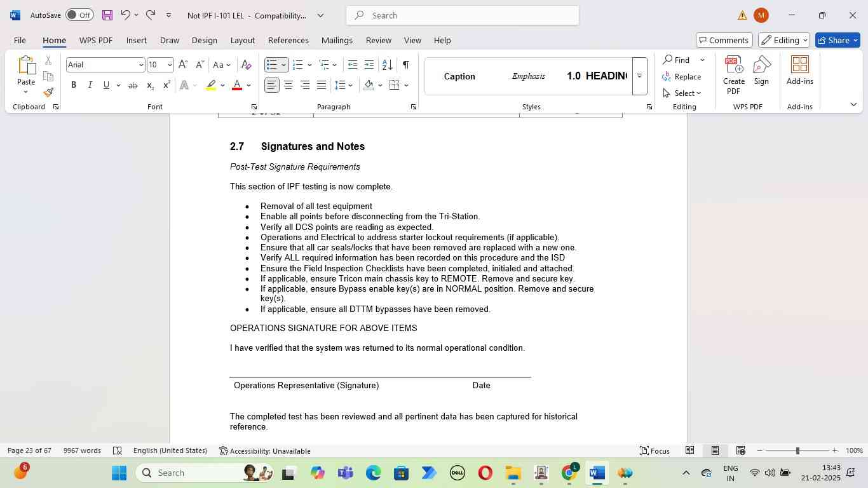Open the font size dropdown
The height and width of the screenshot is (488, 868).
(x=170, y=65)
